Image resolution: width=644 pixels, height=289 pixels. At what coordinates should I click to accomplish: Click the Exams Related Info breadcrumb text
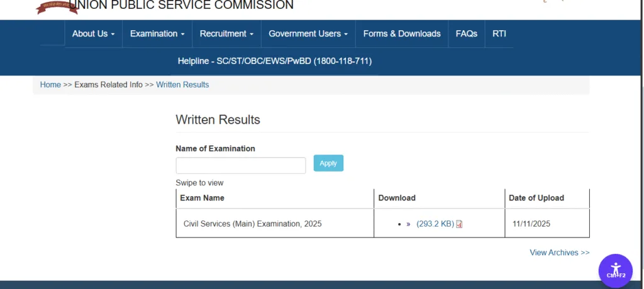[108, 85]
